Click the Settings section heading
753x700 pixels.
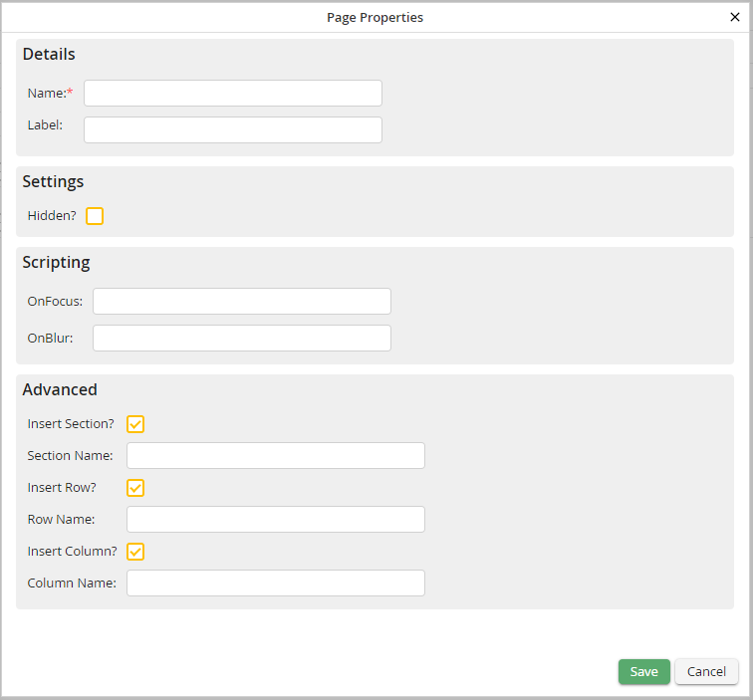pyautogui.click(x=53, y=182)
